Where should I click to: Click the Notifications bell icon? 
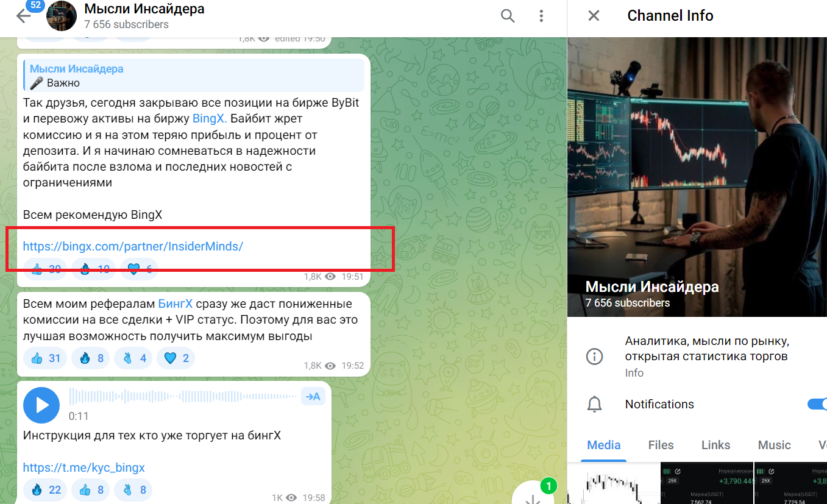594,404
